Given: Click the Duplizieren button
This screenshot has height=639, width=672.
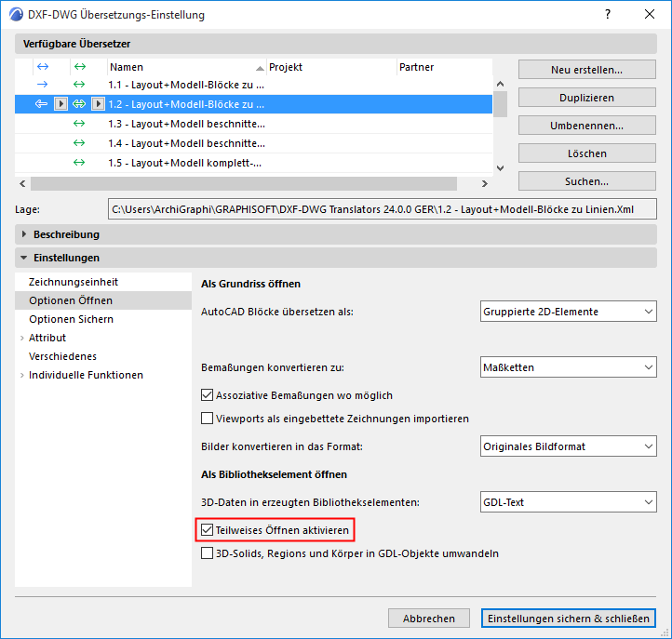Looking at the screenshot, I should (x=586, y=98).
